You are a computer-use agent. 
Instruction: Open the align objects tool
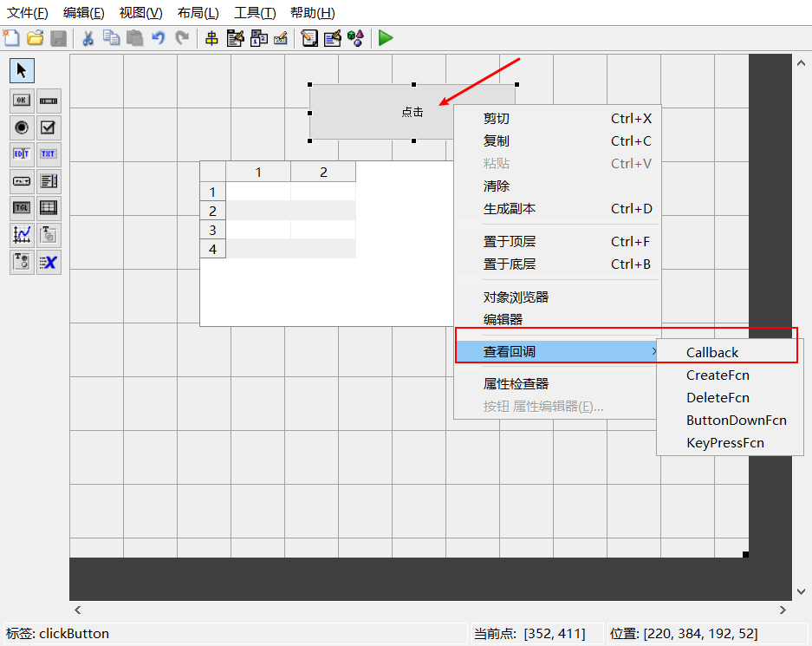click(212, 38)
